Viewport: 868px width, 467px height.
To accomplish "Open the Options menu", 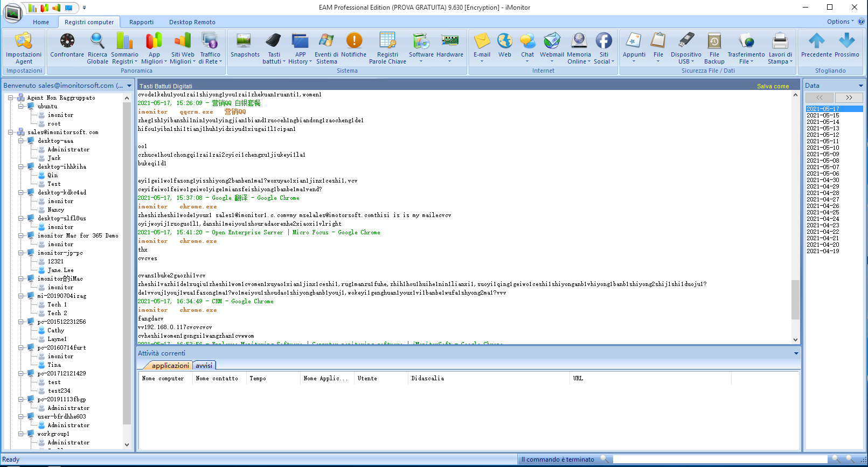I will coord(841,22).
